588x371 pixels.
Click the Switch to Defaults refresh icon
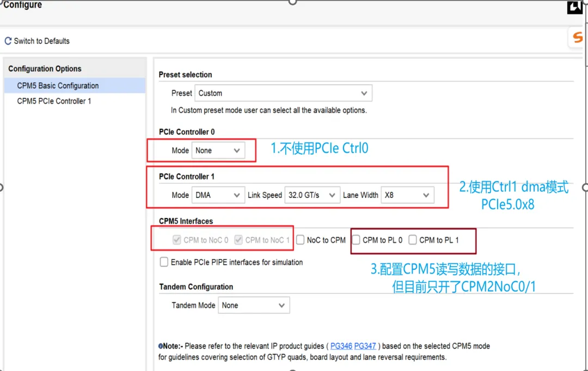click(x=8, y=41)
